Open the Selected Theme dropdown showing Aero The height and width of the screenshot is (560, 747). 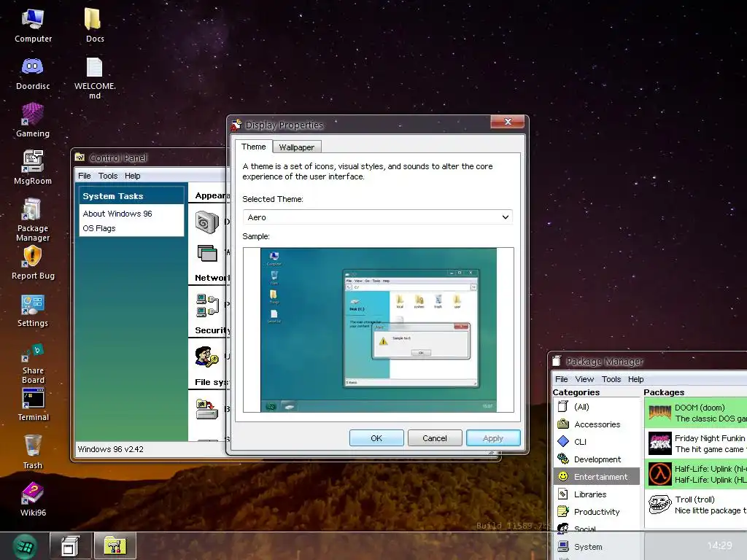point(377,217)
